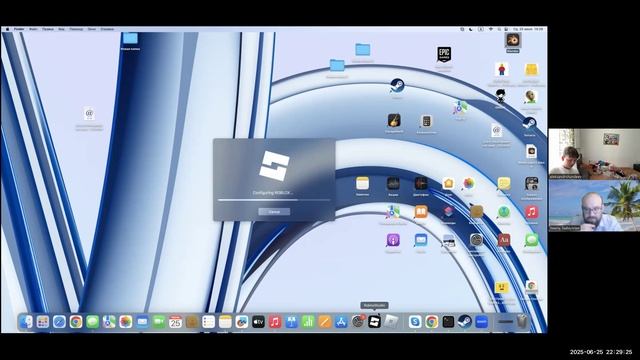Screen dimensions: 640x360
Task: Open Pages from the Dock
Action: coord(325,322)
